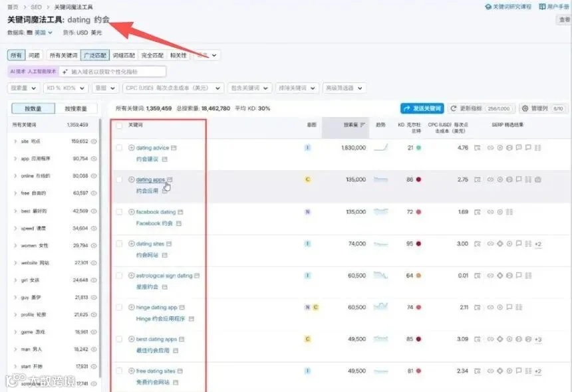Expand the 'online' keyword group chevron
This screenshot has height=392, width=572.
pyautogui.click(x=15, y=175)
